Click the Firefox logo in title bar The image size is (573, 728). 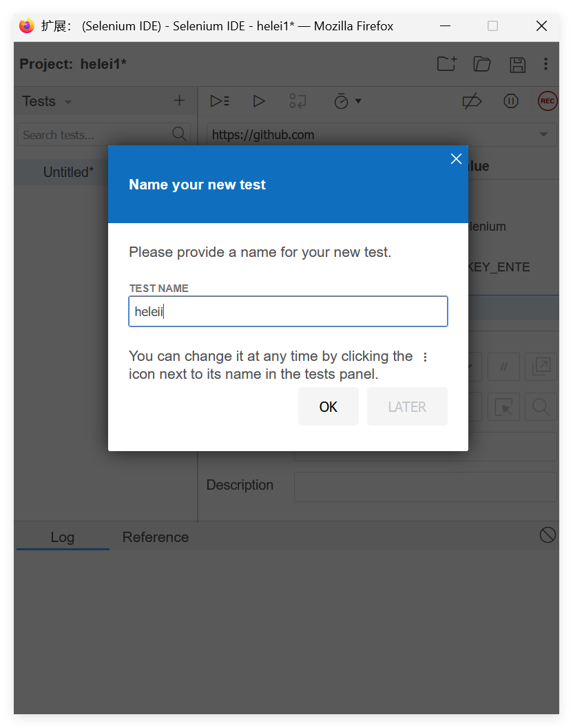27,25
